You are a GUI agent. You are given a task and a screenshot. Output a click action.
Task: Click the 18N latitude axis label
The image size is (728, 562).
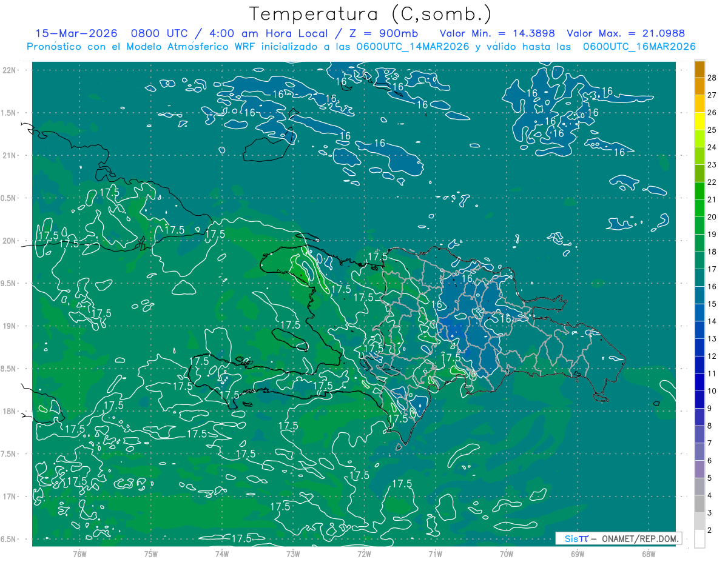[9, 412]
